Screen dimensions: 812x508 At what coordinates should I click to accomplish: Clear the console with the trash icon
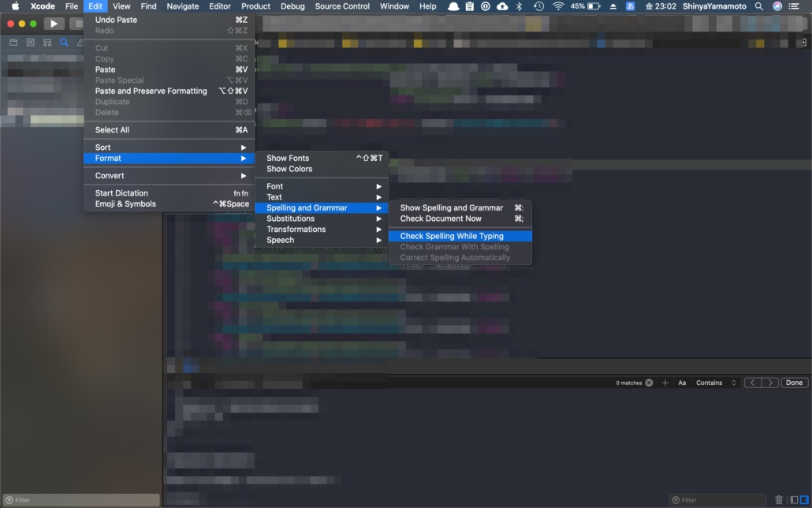pos(779,499)
